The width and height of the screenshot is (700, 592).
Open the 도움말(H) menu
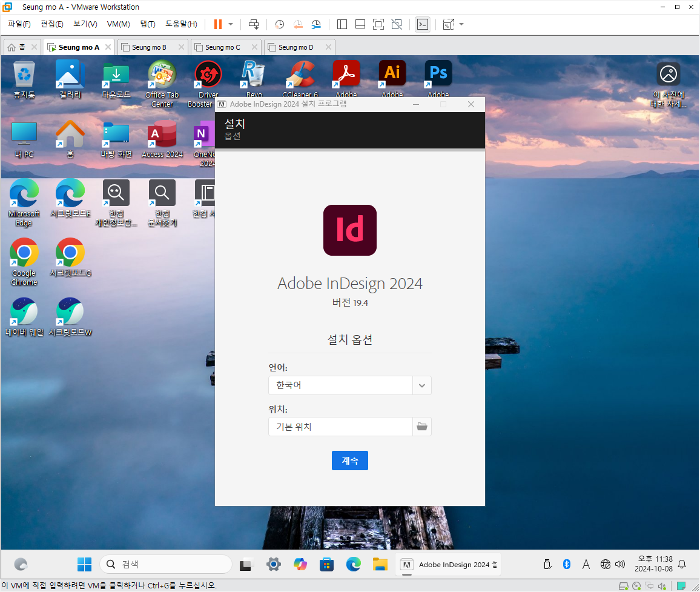coord(181,24)
